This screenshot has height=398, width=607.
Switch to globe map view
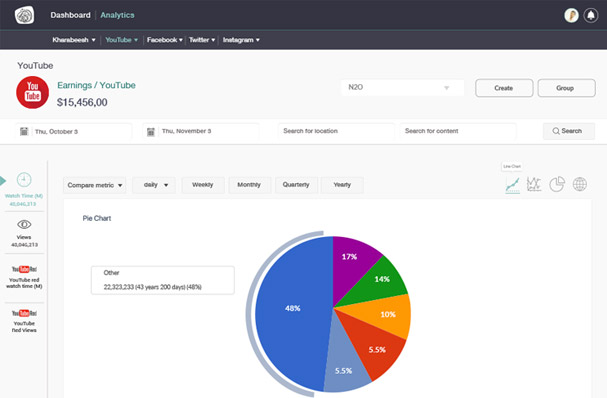(x=580, y=184)
